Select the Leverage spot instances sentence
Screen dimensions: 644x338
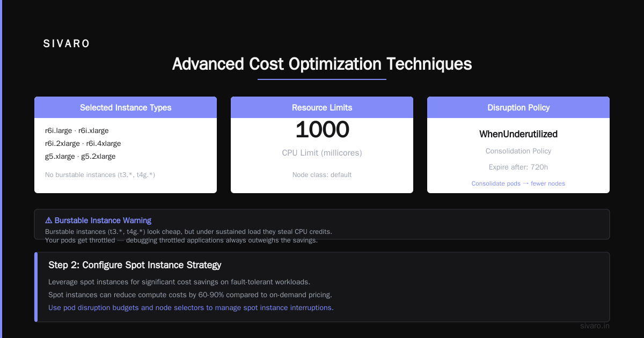click(179, 282)
